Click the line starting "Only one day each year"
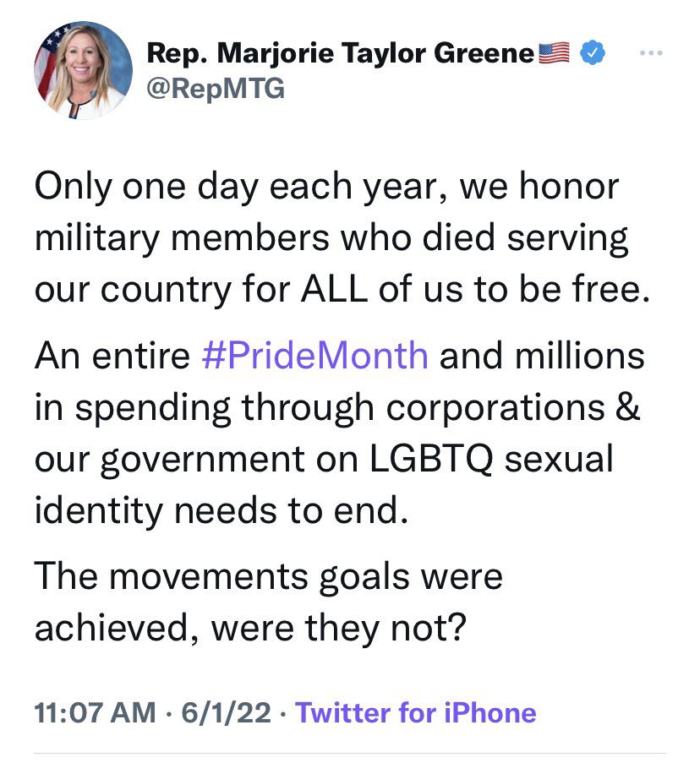Image resolution: width=700 pixels, height=763 pixels. pos(326,187)
